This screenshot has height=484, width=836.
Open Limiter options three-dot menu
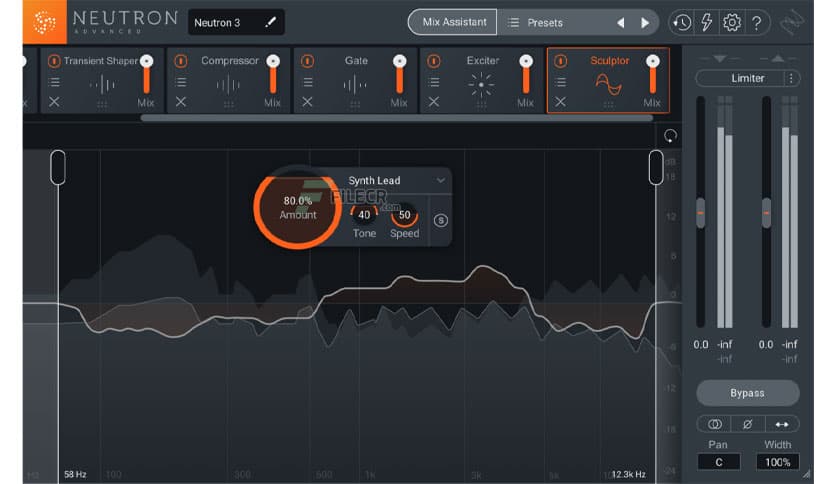(x=791, y=78)
